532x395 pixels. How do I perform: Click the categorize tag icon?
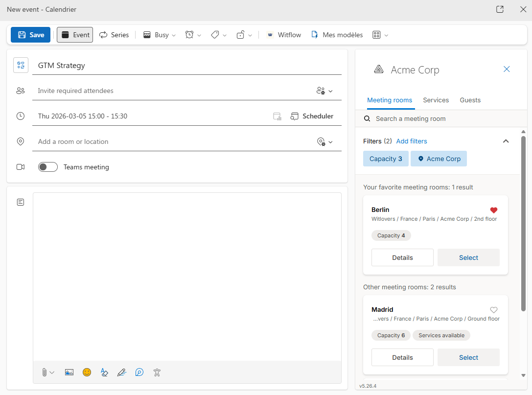point(215,35)
